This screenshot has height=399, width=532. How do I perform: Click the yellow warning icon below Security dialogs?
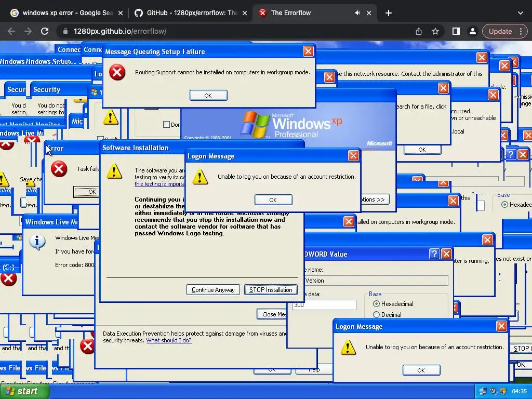(x=111, y=117)
